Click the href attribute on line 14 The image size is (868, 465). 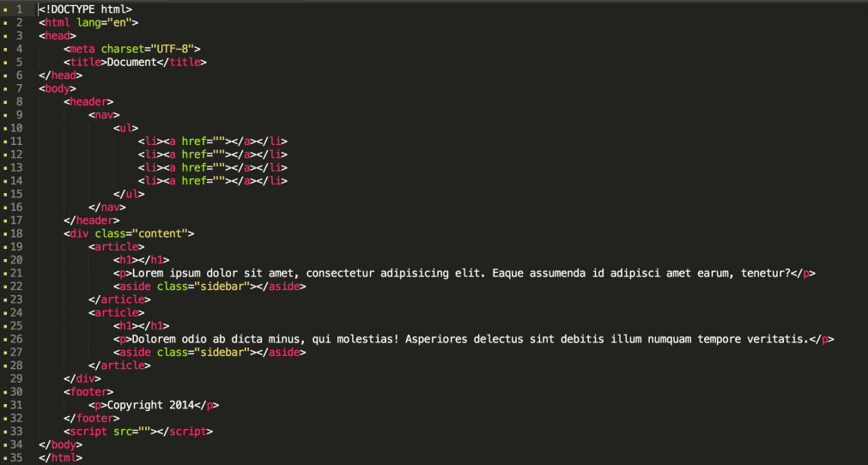(203, 181)
